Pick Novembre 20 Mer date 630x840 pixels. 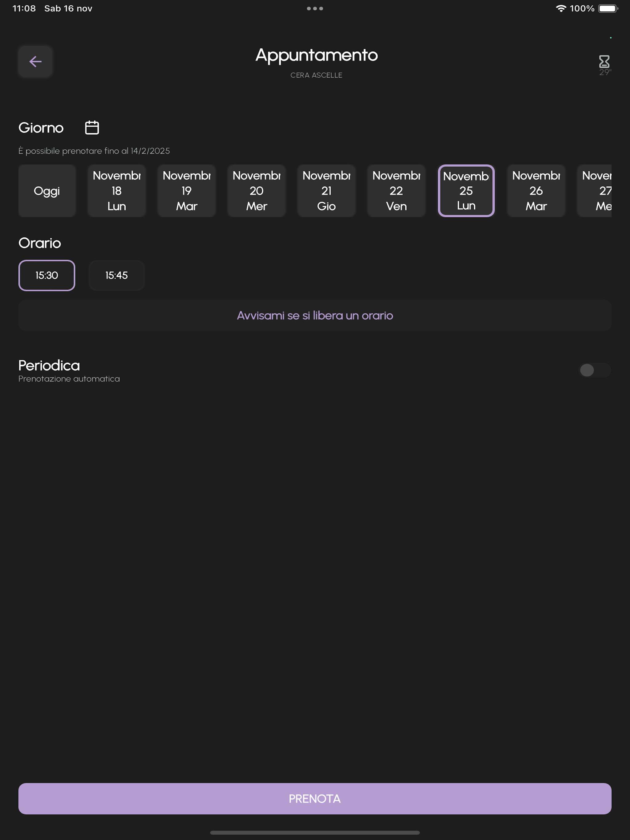[257, 191]
